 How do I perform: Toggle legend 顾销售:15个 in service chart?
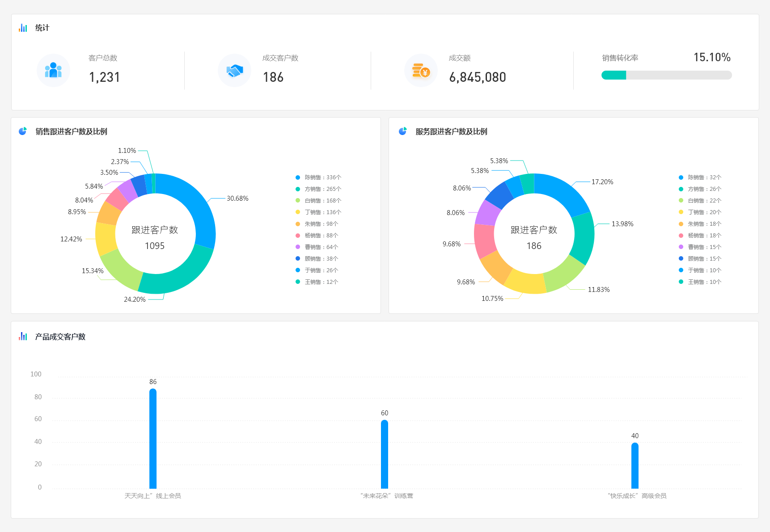700,259
